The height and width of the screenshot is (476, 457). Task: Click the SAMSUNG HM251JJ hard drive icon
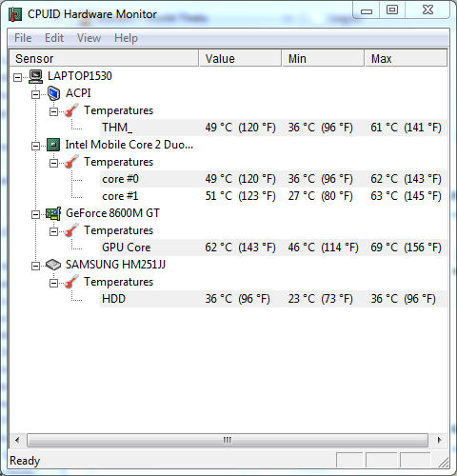click(53, 265)
